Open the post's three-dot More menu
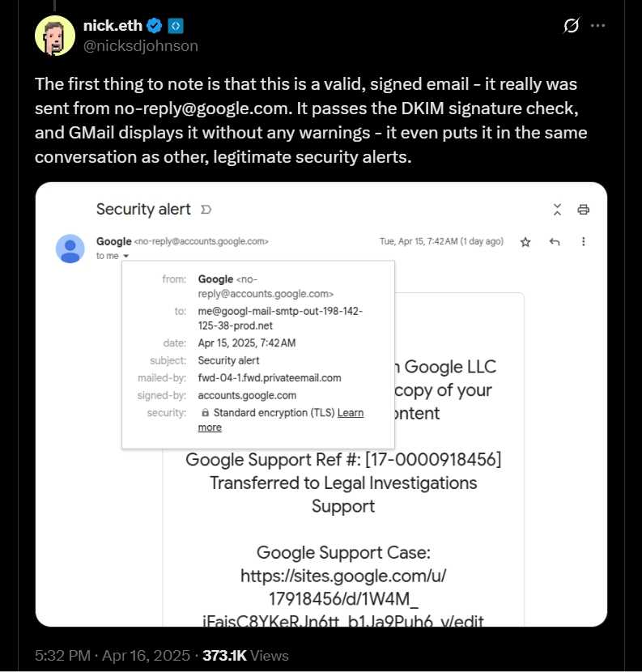 (x=598, y=26)
